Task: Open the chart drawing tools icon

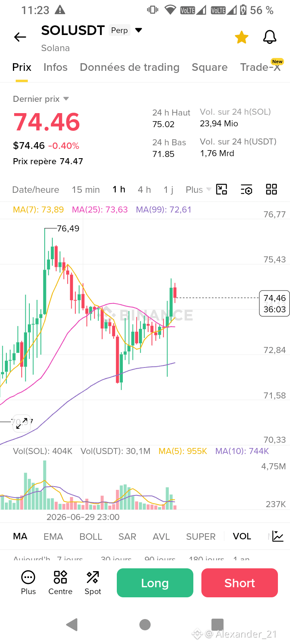Action: click(222, 189)
